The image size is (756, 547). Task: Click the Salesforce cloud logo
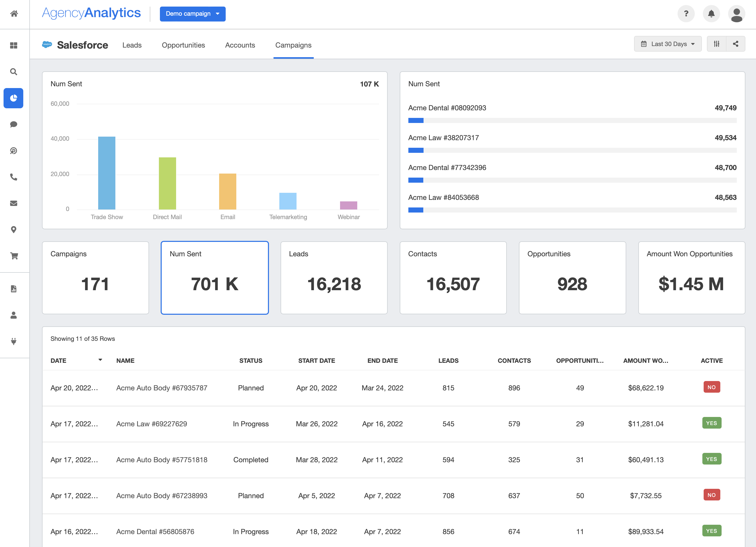pos(47,44)
